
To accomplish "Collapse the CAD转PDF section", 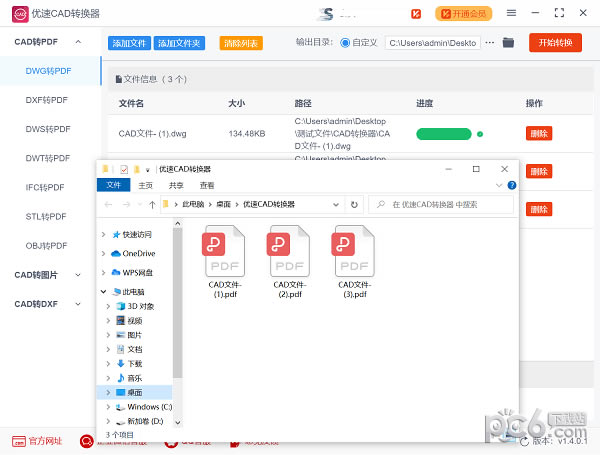I will click(78, 42).
